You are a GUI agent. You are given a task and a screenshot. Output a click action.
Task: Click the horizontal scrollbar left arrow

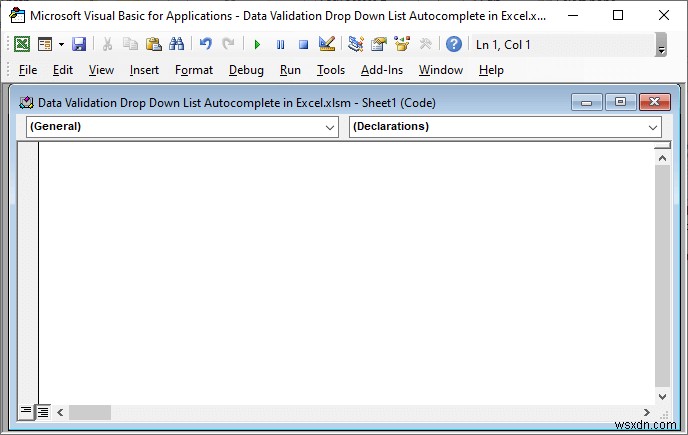click(x=60, y=412)
